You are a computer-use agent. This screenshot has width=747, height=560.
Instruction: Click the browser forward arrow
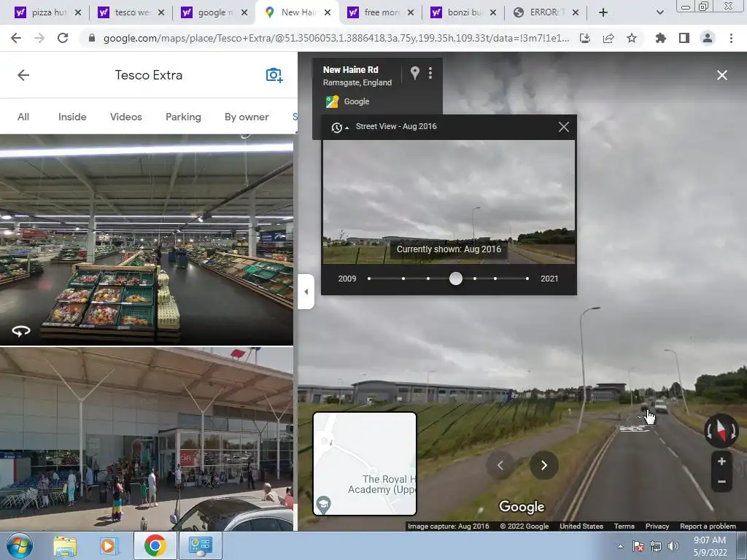(x=39, y=38)
